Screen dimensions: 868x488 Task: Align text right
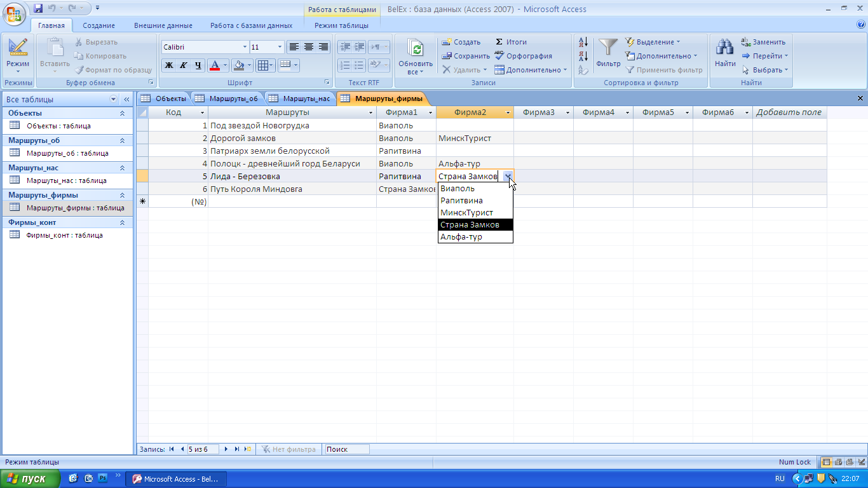click(x=323, y=47)
